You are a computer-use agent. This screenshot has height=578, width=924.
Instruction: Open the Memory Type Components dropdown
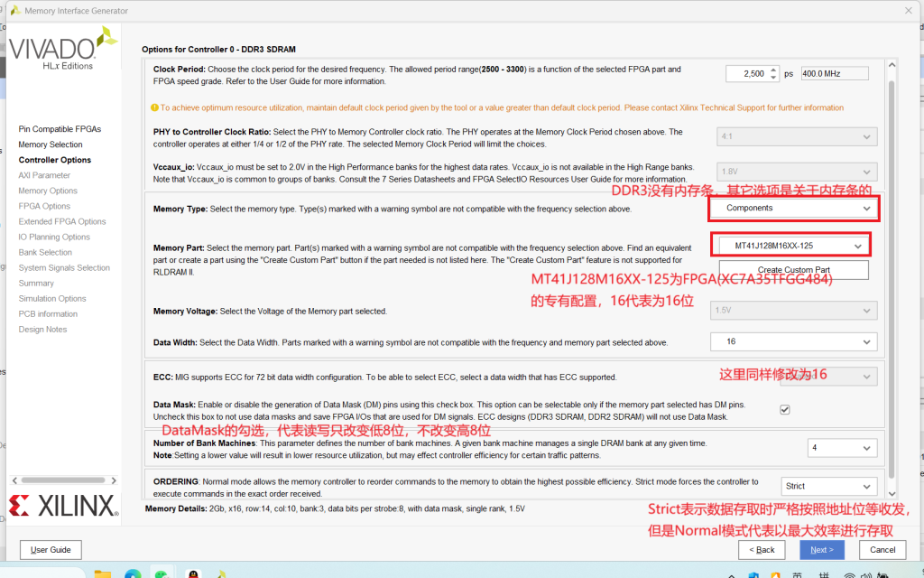click(x=793, y=209)
